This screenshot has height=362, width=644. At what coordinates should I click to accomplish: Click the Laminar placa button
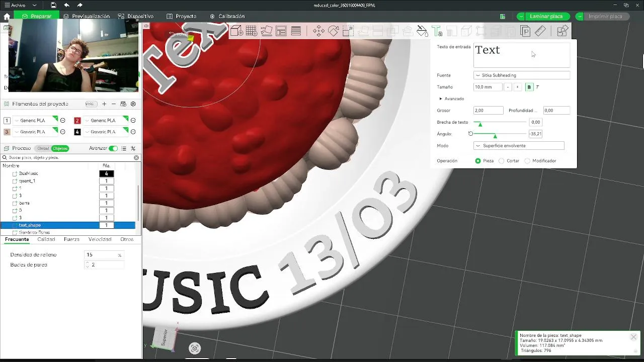tap(547, 17)
